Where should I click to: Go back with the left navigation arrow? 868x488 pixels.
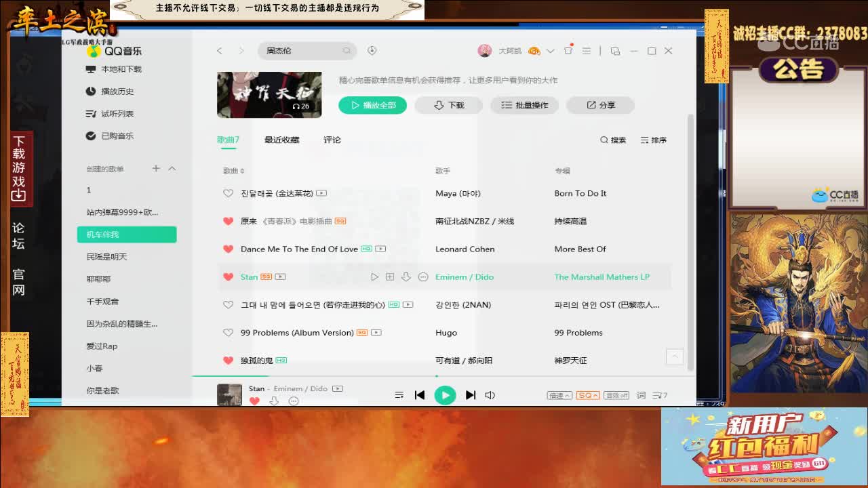pos(219,51)
